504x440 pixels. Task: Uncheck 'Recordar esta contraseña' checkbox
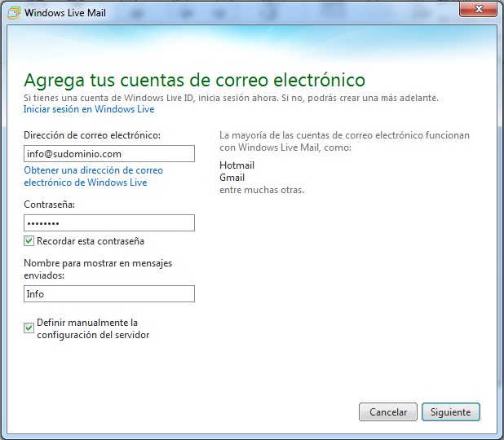(x=29, y=241)
